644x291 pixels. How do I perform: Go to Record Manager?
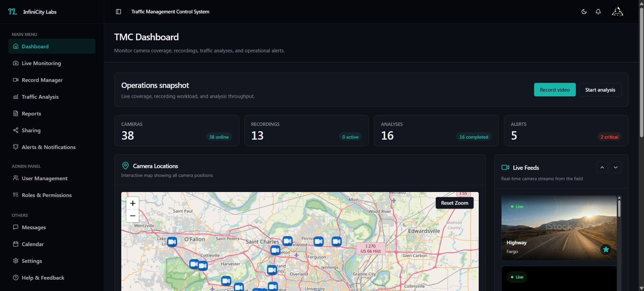coord(52,80)
